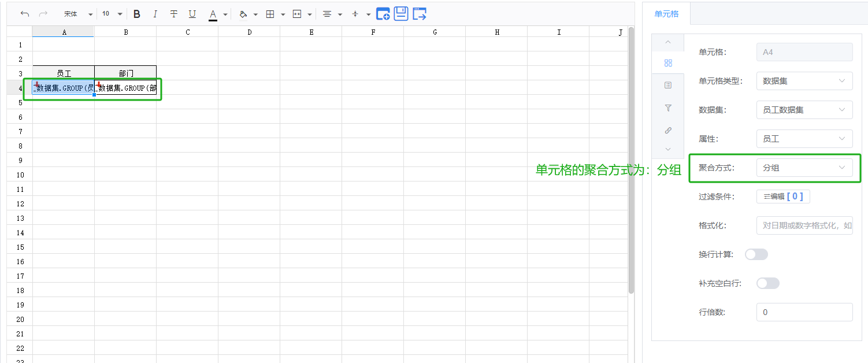Apply the font color A icon
Image resolution: width=868 pixels, height=363 pixels.
click(x=213, y=14)
